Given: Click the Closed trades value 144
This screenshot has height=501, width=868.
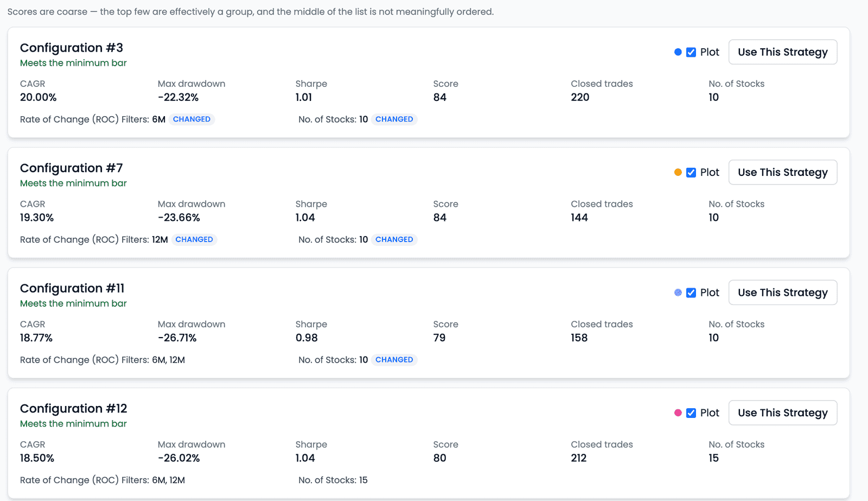Looking at the screenshot, I should click(x=579, y=218).
